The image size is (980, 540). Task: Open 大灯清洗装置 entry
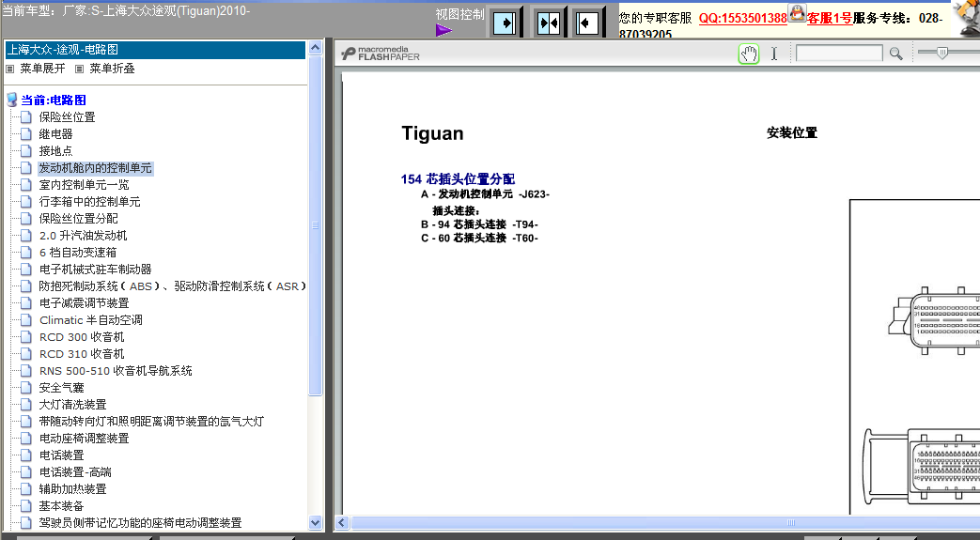click(x=72, y=405)
